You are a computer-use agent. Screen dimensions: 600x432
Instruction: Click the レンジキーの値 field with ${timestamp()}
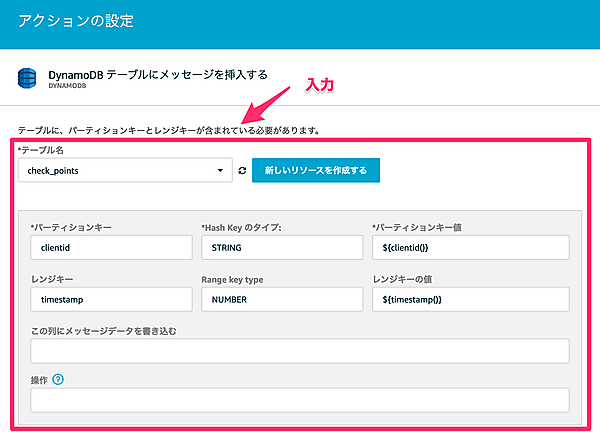(x=469, y=299)
